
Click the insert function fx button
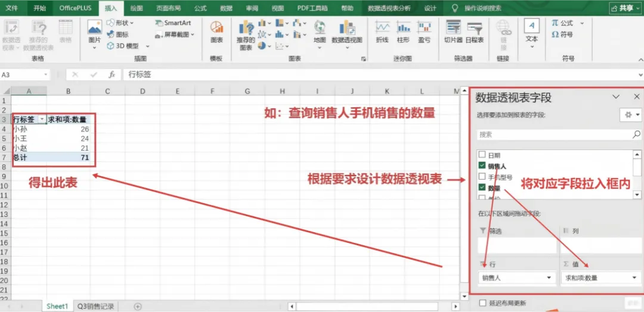pos(112,74)
